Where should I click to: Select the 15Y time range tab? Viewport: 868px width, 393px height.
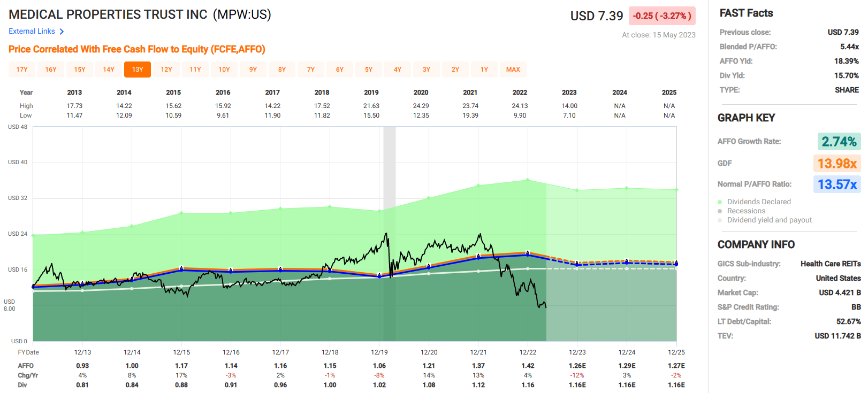tap(80, 70)
